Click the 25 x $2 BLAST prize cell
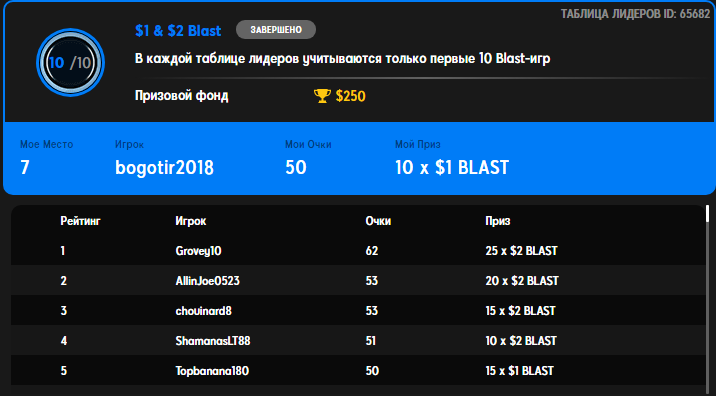The height and width of the screenshot is (396, 716). coord(521,251)
